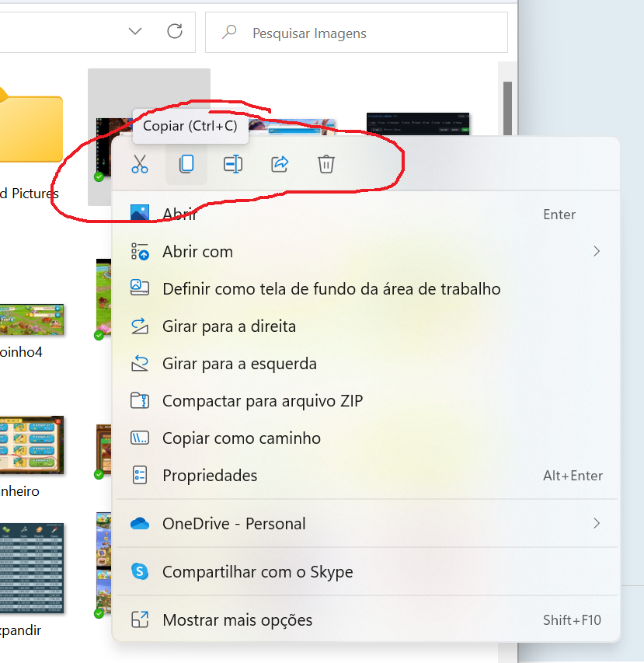The height and width of the screenshot is (663, 644).
Task: Click the Rename icon
Action: tap(233, 164)
